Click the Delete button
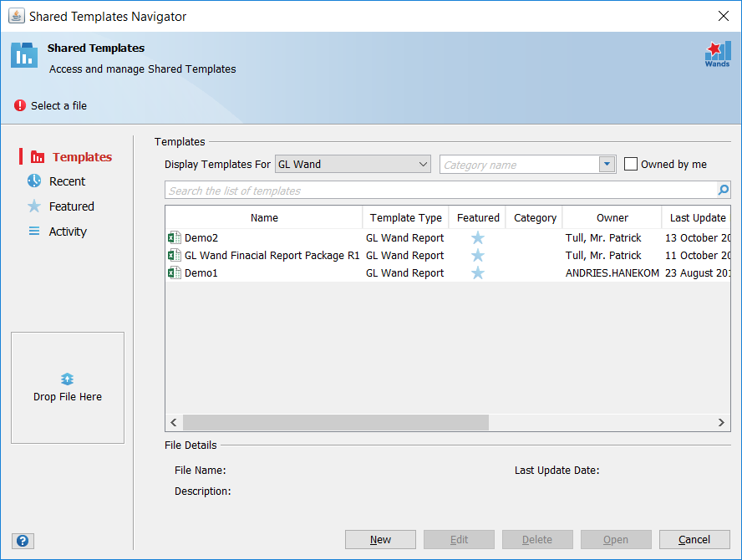The image size is (742, 560). 537,540
